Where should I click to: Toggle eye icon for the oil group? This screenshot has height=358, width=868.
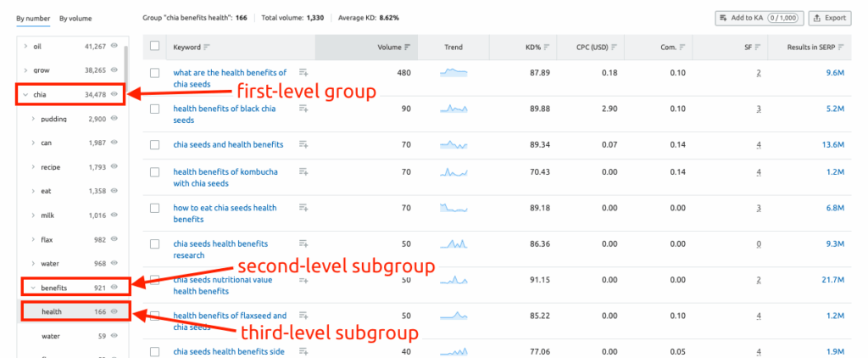click(114, 47)
